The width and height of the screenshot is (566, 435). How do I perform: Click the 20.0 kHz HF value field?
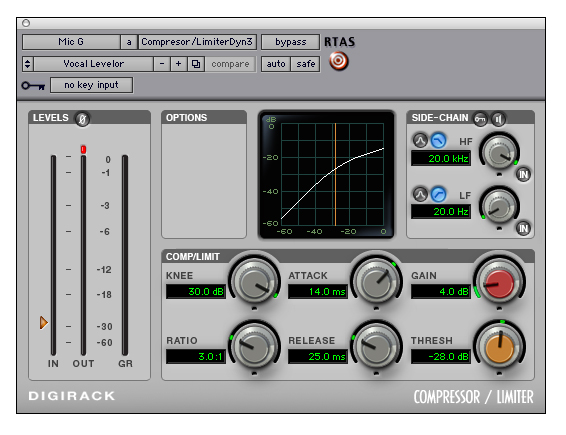coord(441,158)
